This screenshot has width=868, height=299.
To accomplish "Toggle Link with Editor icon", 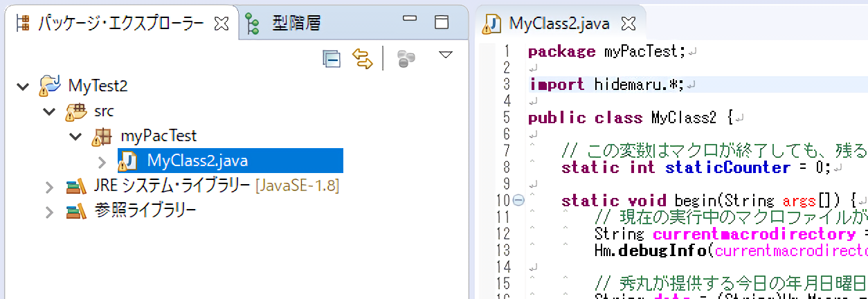I will pyautogui.click(x=362, y=59).
